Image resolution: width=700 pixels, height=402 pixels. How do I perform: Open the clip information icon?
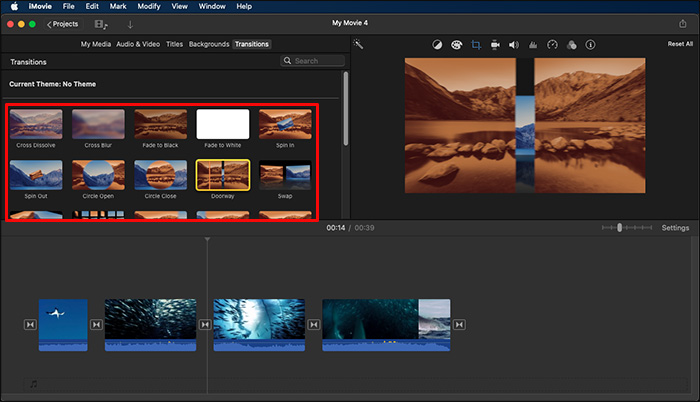click(x=589, y=45)
